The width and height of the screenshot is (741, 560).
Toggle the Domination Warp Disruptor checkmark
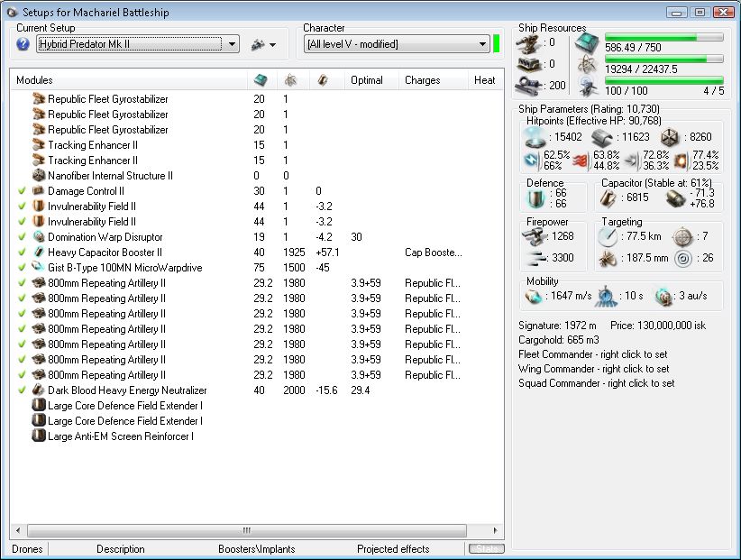coord(22,237)
